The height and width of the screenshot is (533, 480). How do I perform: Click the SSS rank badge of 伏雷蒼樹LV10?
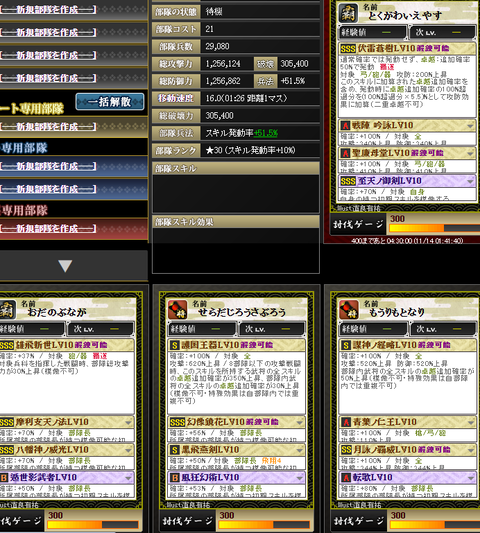[x=348, y=49]
